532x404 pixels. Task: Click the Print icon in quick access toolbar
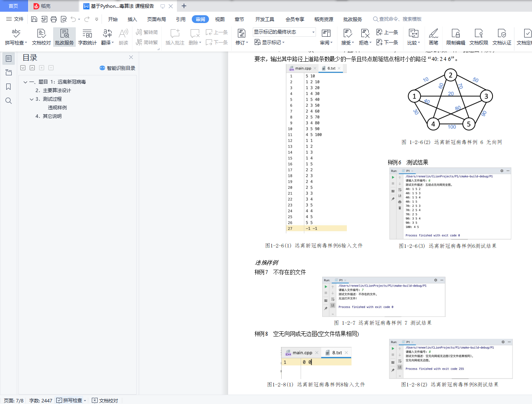(54, 19)
